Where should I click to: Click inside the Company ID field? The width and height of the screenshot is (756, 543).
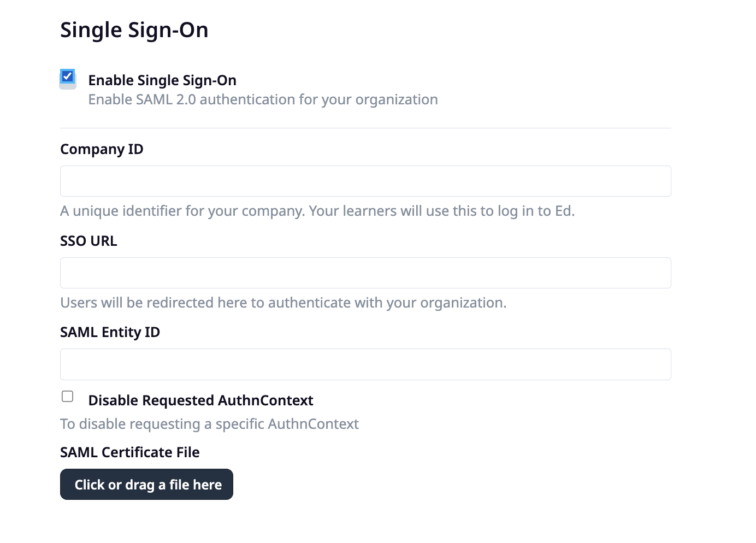(x=365, y=181)
